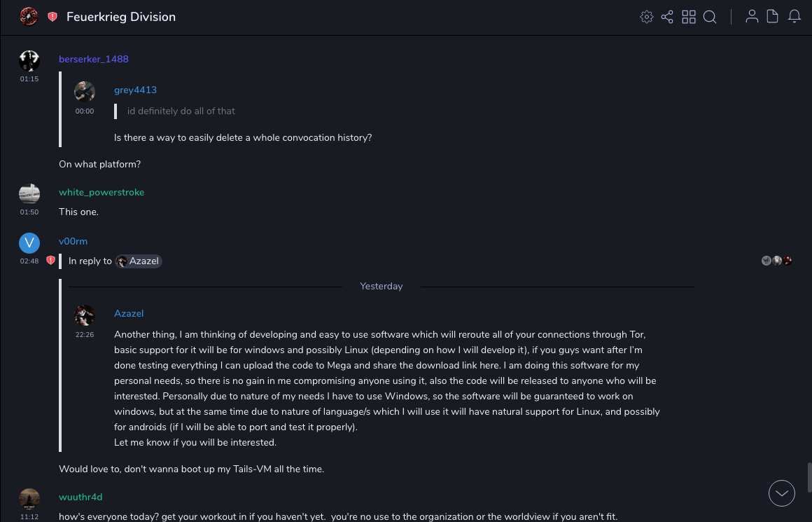Image resolution: width=812 pixels, height=522 pixels.
Task: Open the berserker_1488 username
Action: point(94,59)
